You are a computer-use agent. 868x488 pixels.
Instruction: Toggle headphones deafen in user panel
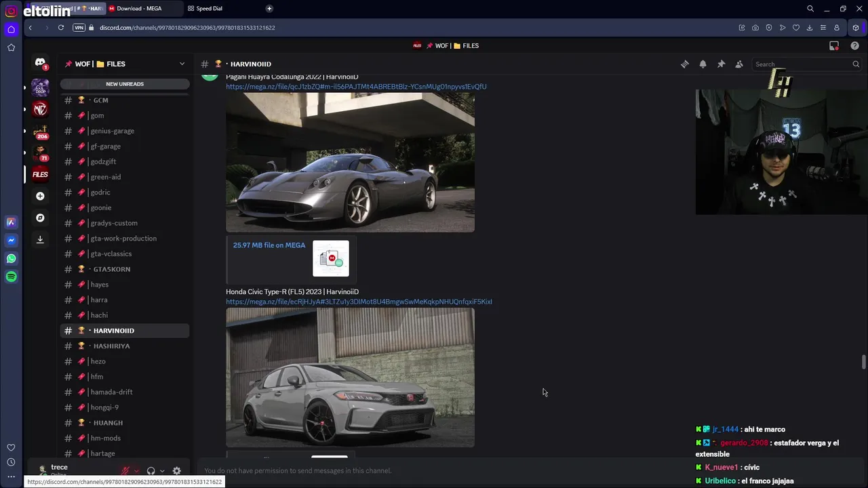pyautogui.click(x=151, y=470)
